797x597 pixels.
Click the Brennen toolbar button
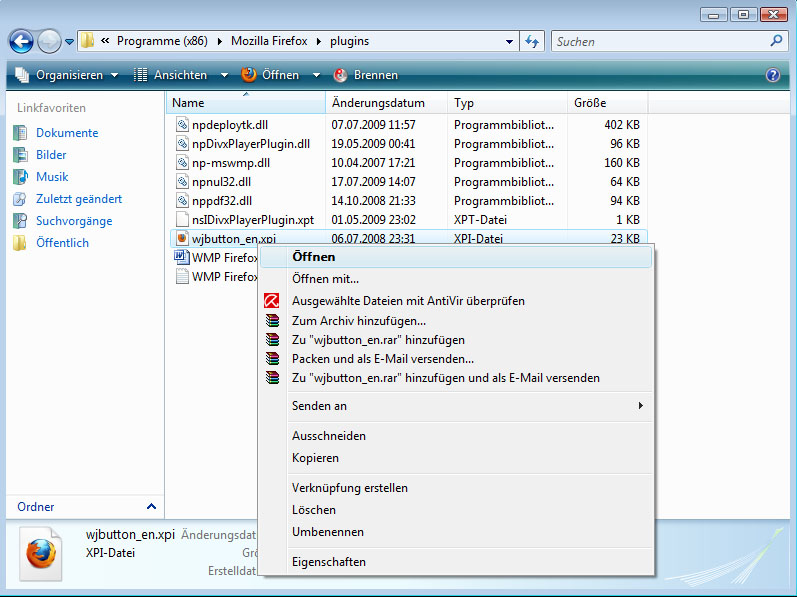point(366,75)
